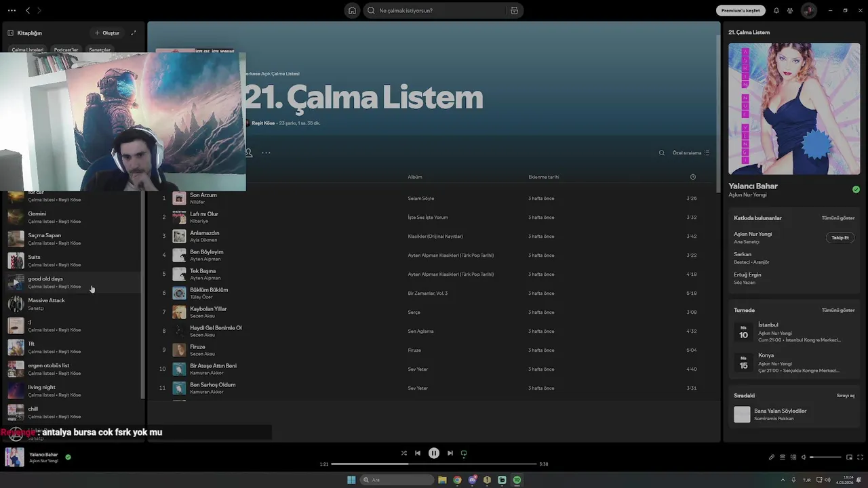Go forward with the right arrow
The height and width of the screenshot is (488, 868).
(x=39, y=10)
